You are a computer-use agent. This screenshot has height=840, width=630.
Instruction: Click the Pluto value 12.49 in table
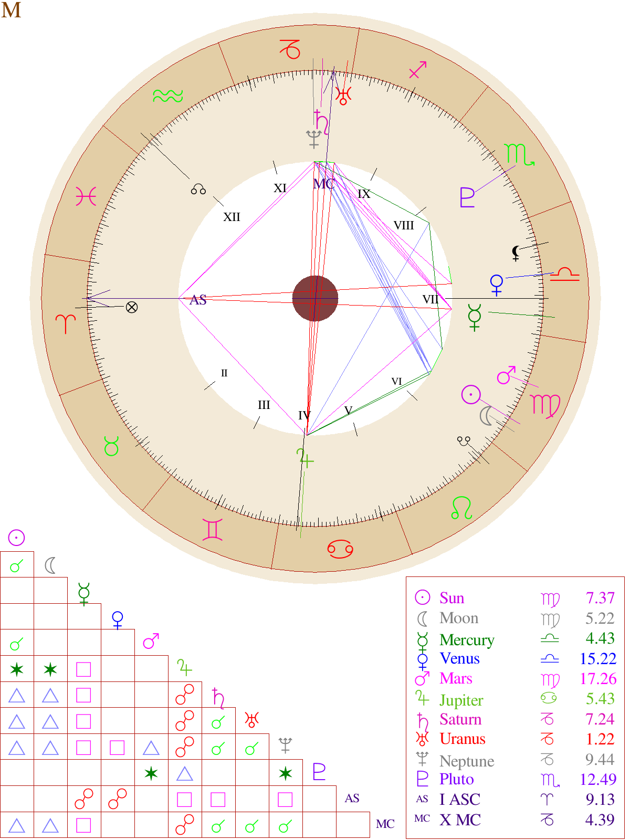click(597, 780)
